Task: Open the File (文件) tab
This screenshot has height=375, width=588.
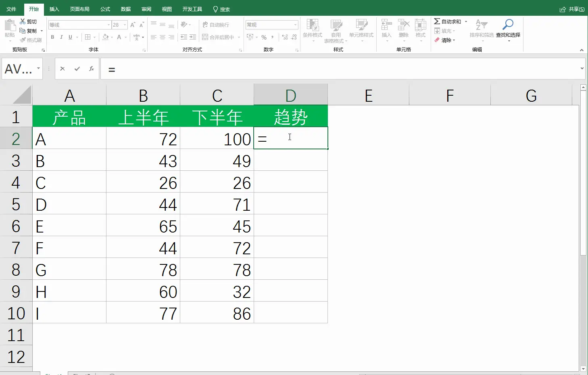Action: [x=11, y=9]
